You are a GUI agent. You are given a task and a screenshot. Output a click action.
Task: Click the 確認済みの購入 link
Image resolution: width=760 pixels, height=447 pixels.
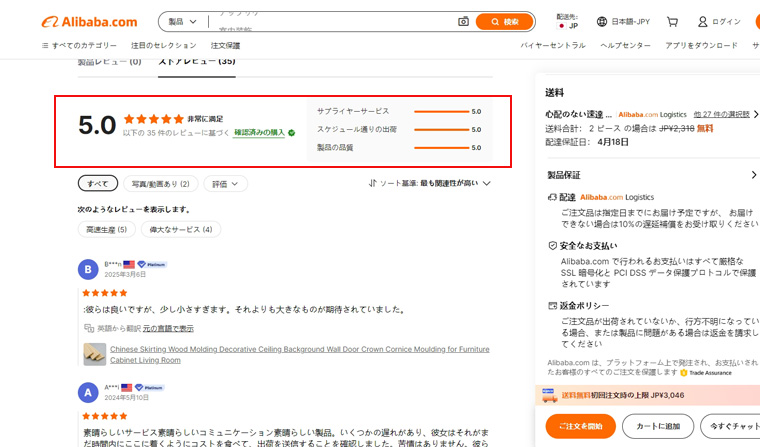pos(259,132)
